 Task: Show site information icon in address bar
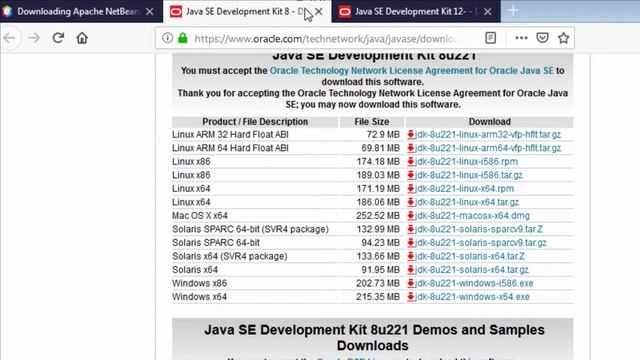167,38
